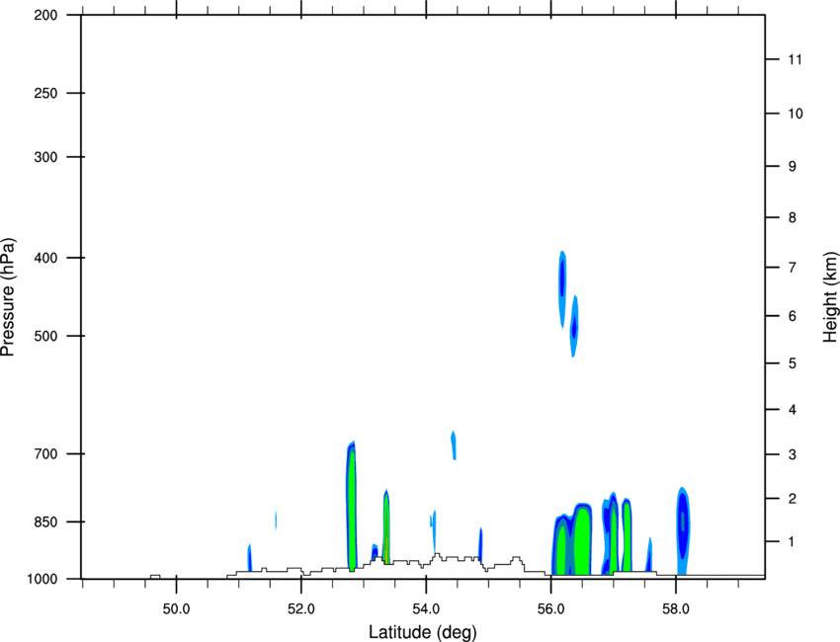Click the 500 pressure tick label
Screen dimensions: 840x642
pos(45,336)
